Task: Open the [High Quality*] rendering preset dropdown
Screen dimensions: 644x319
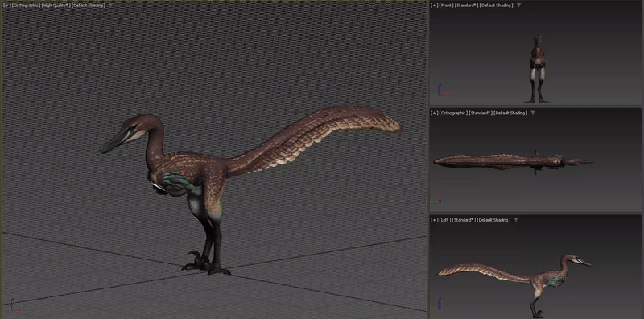Action: click(56, 6)
